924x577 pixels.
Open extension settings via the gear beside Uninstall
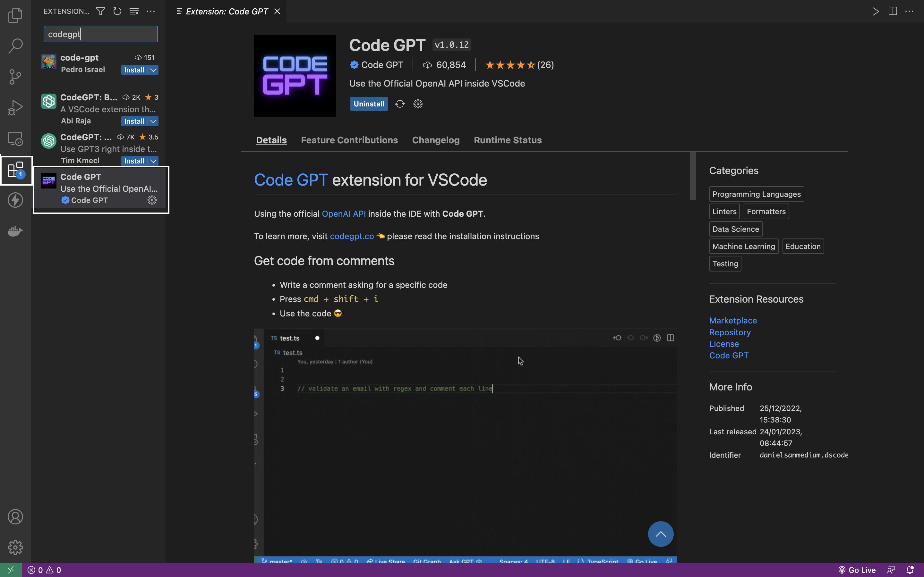pos(417,104)
